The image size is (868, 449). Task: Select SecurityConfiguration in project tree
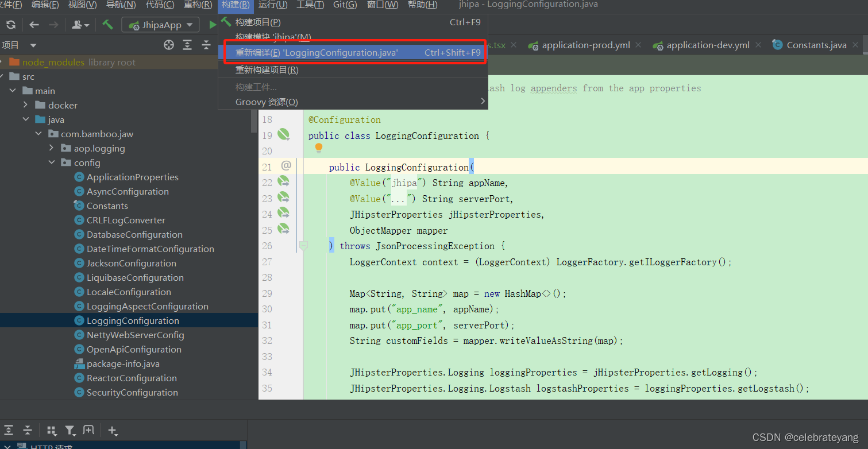click(x=132, y=392)
